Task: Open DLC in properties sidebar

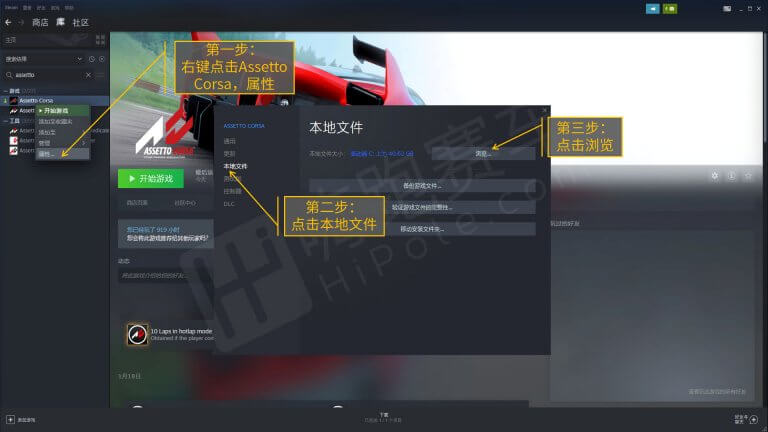Action: pyautogui.click(x=229, y=204)
